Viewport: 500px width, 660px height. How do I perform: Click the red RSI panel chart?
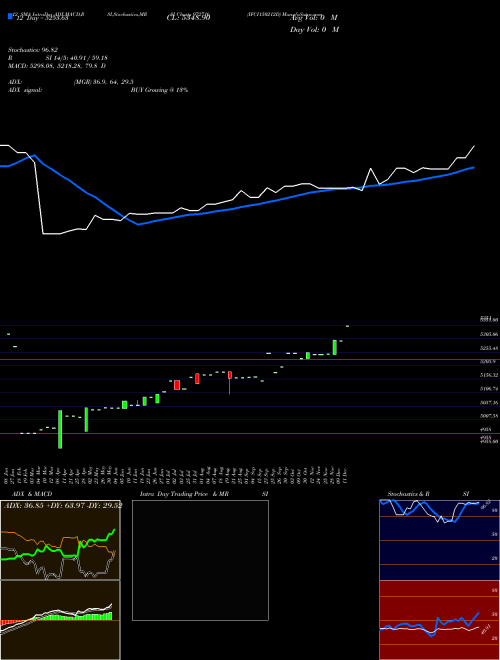click(439, 620)
